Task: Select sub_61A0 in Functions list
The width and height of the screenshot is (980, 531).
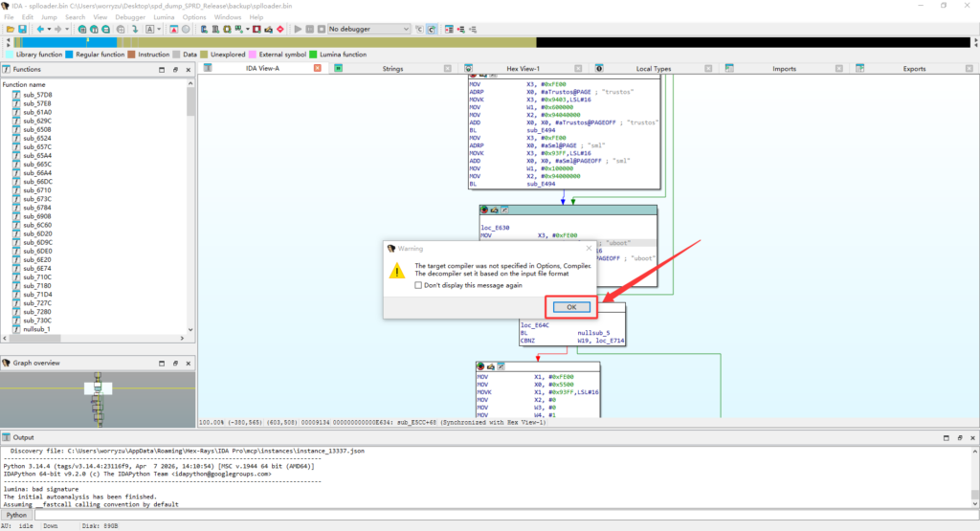Action: coord(37,113)
